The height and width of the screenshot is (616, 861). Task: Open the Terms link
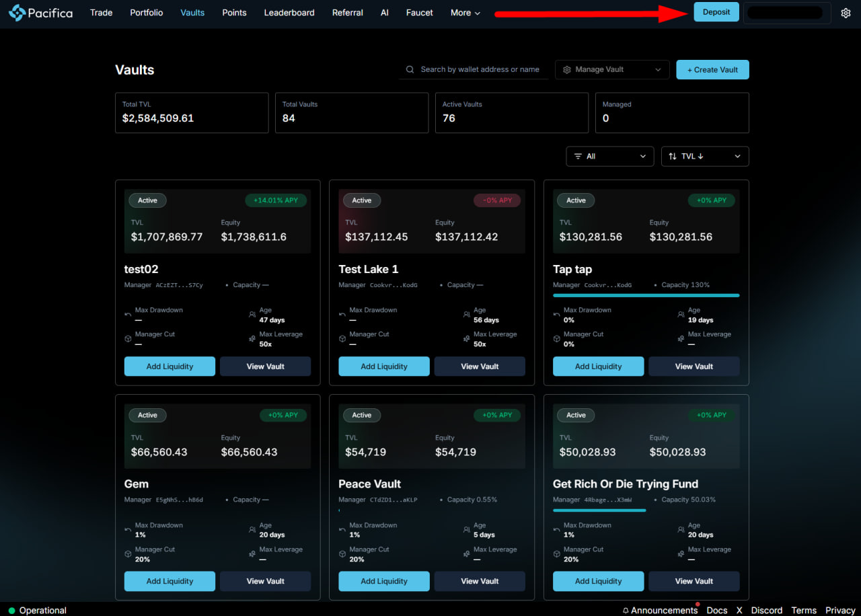coord(804,611)
